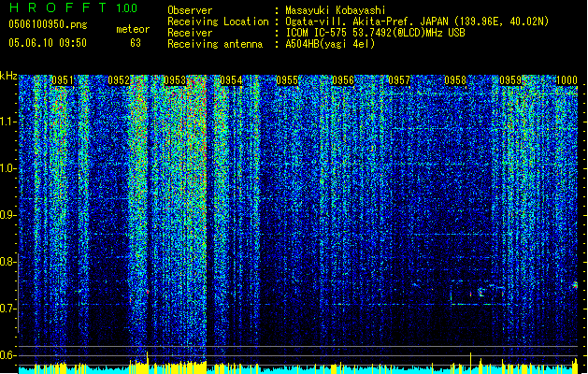
Task: Click the 0954 time marker
Action: 231,80
